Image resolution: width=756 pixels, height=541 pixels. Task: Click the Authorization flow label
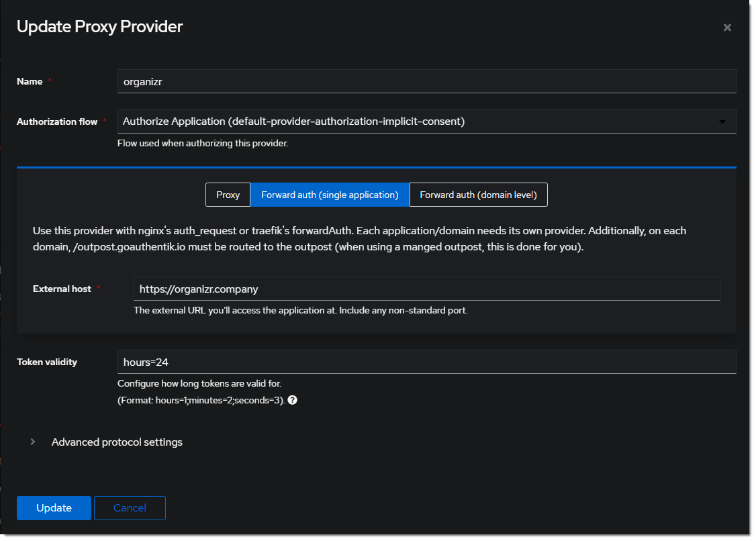coord(56,121)
